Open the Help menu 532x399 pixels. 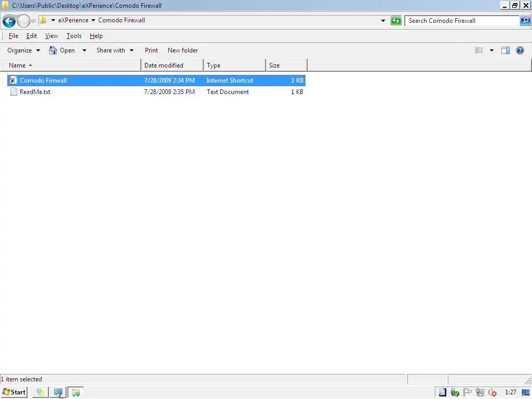[96, 36]
